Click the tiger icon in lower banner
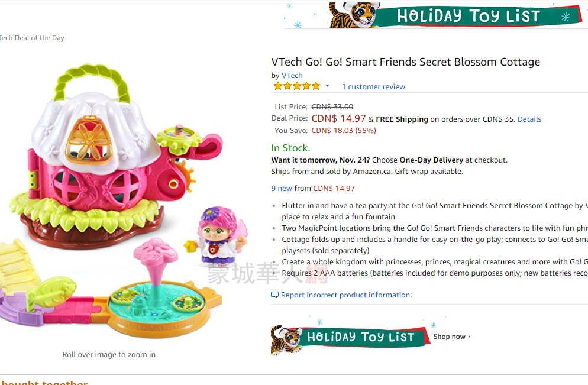588x385 pixels. 286,339
